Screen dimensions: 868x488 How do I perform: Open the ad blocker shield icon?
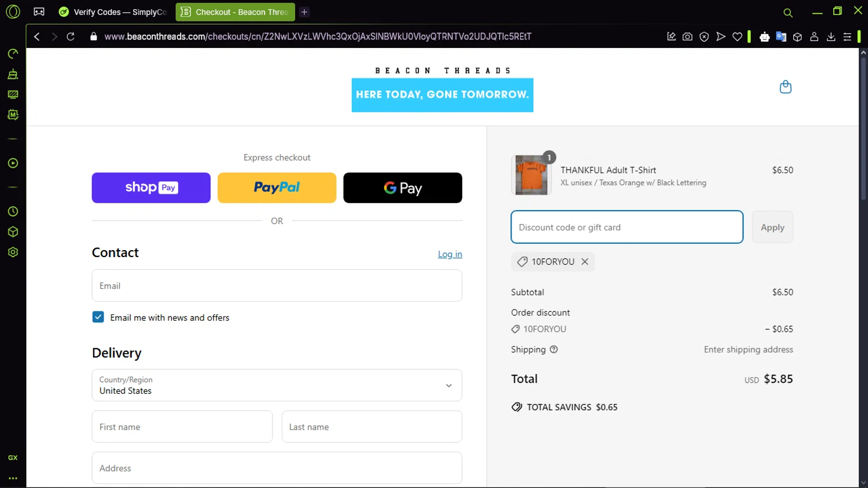pyautogui.click(x=704, y=36)
